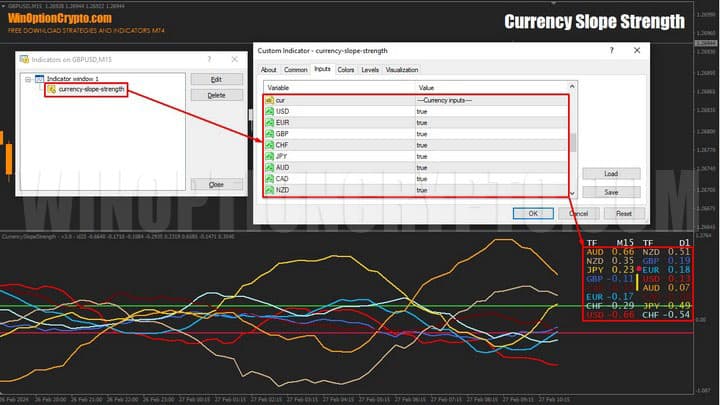Collapse the Indicator window 1 tree node
Screen dimensions: 720x405
(x=28, y=79)
